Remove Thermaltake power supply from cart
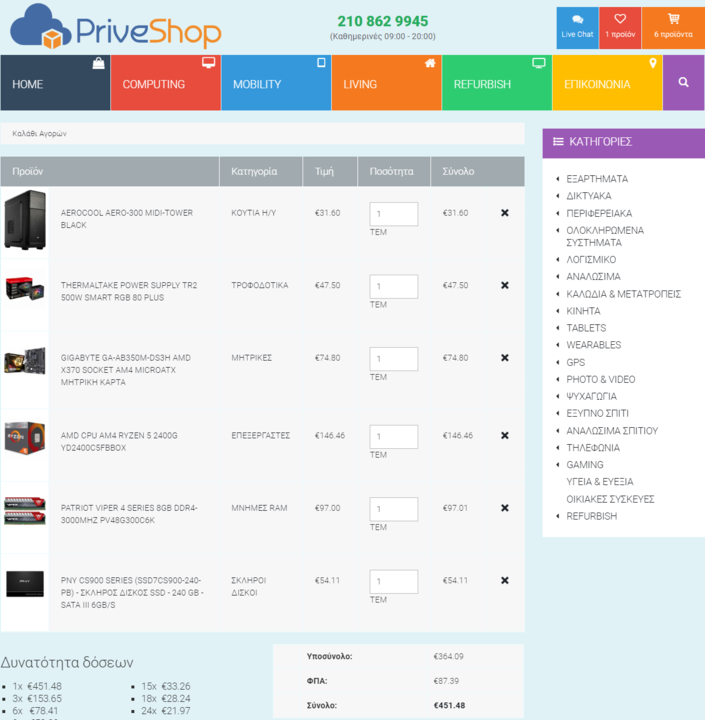This screenshot has height=720, width=705. point(505,285)
